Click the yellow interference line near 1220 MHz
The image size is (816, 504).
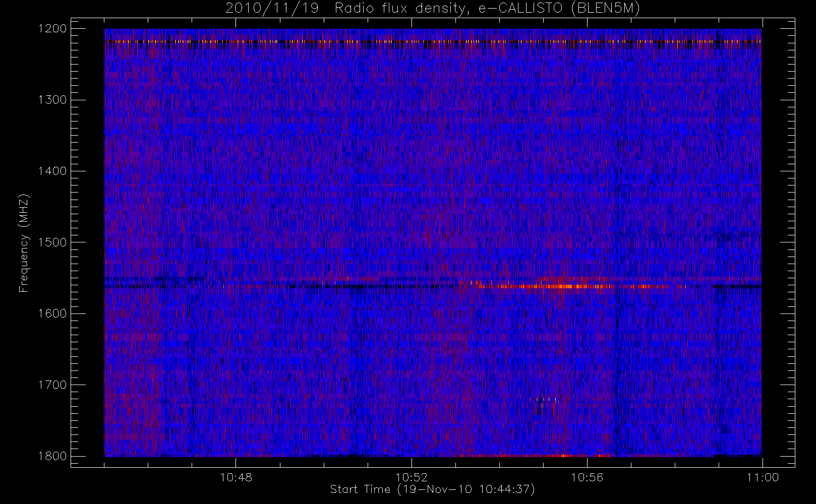[433, 41]
